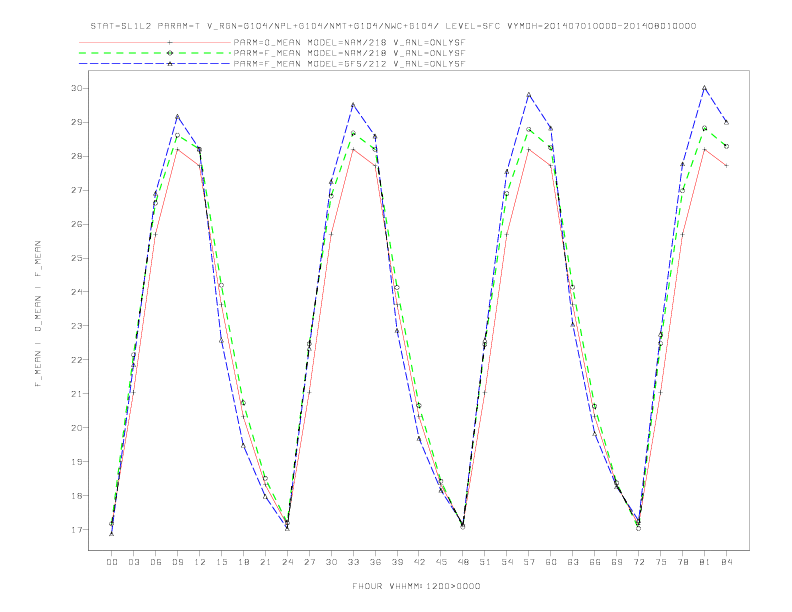This screenshot has height=612, width=792.
Task: Click x-axis forecast hour label 69
Action: tap(617, 562)
